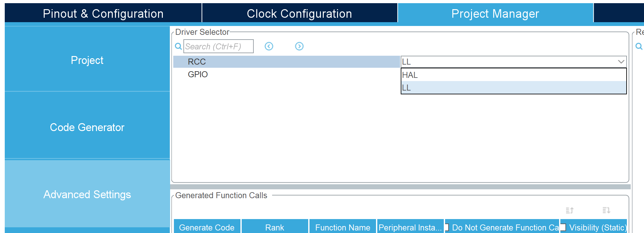This screenshot has height=233, width=644.
Task: Choose LL in the open dropdown list
Action: pyautogui.click(x=513, y=88)
